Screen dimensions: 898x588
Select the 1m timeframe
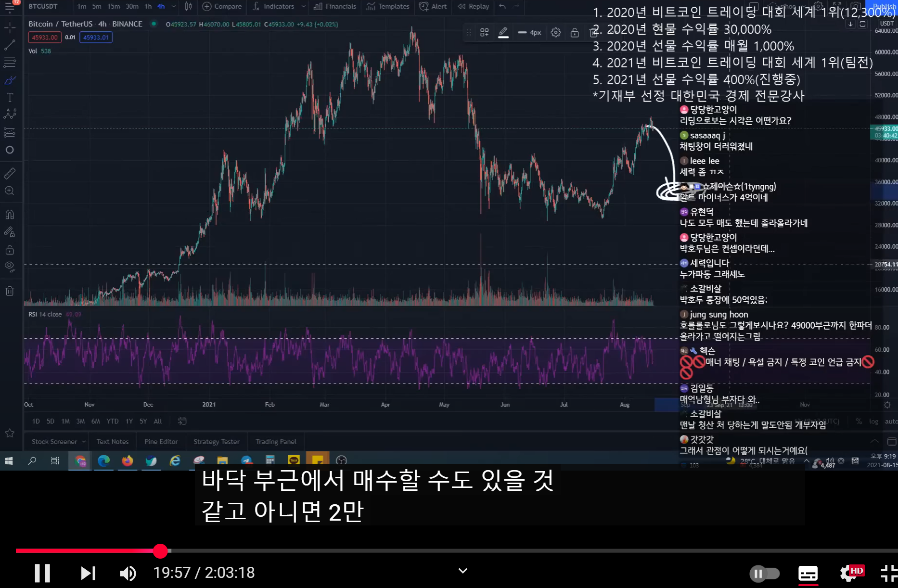point(82,6)
